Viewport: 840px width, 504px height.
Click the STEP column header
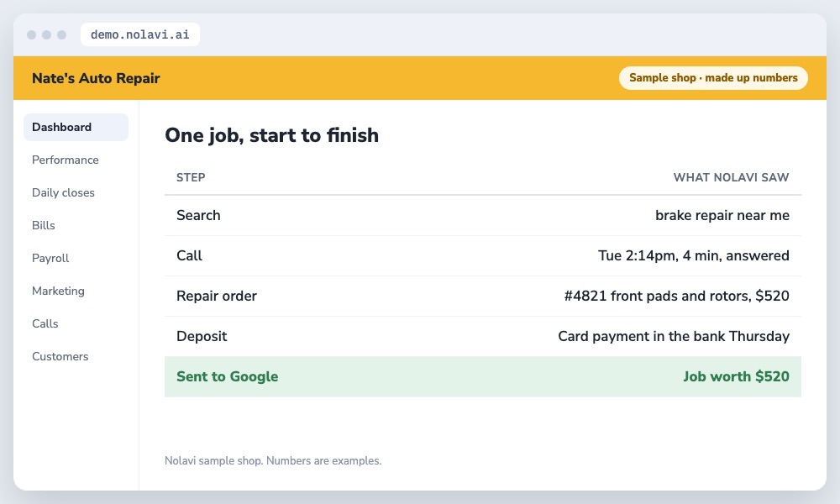[191, 177]
